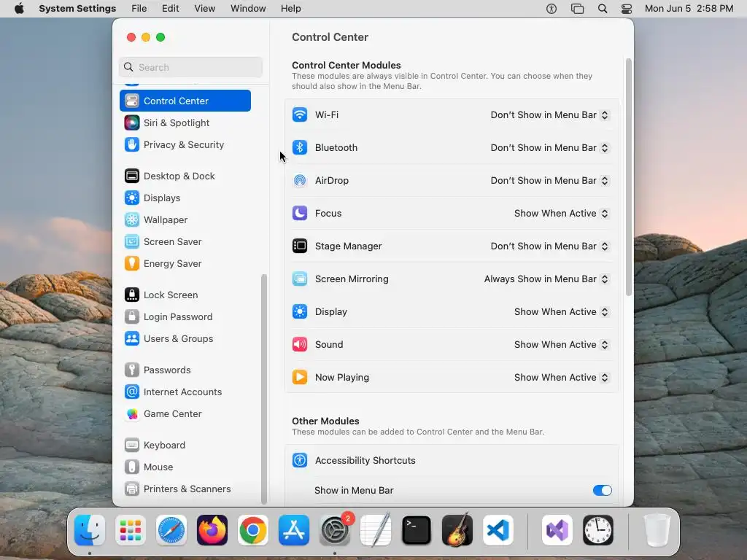Open Privacy & Security pane
This screenshot has height=560, width=747.
185,145
